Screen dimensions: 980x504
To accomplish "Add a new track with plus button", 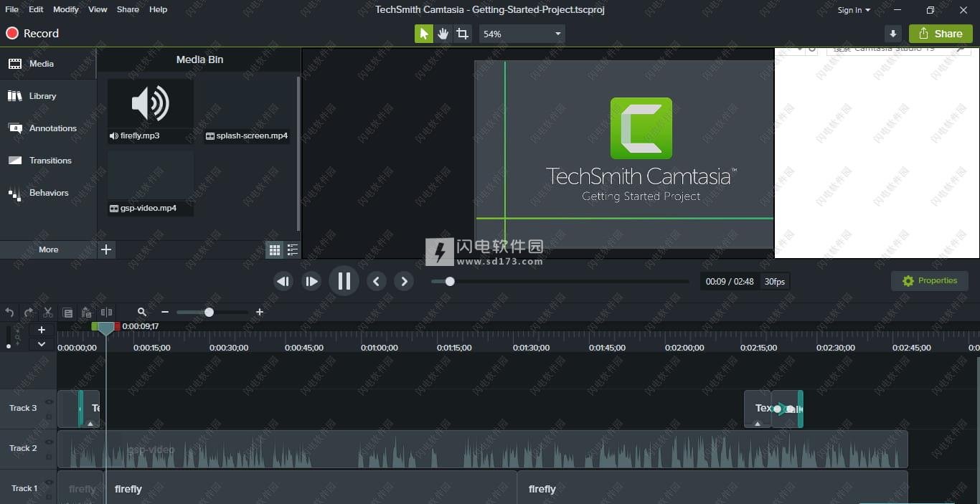I will tap(42, 330).
